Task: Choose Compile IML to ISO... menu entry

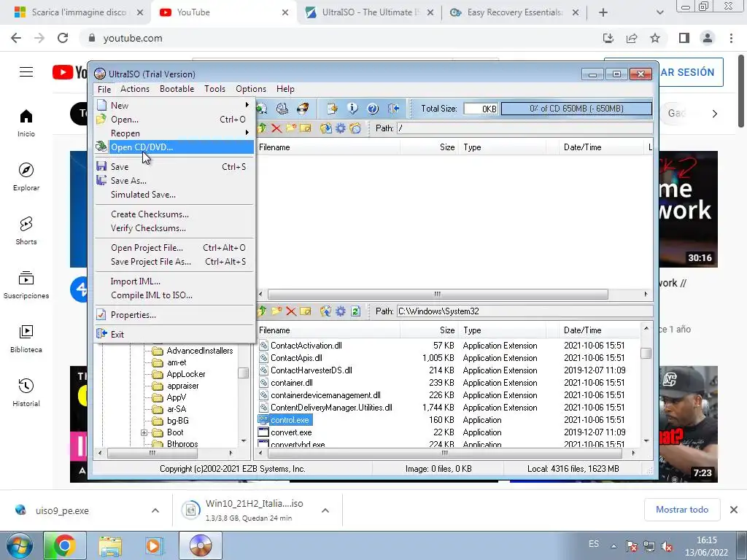Action: (174, 295)
